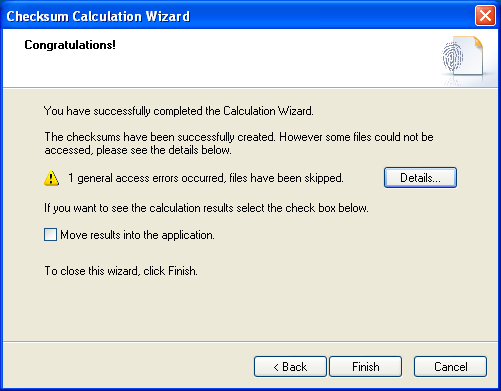Enable Move results into the application checkbox
501x391 pixels.
50,235
